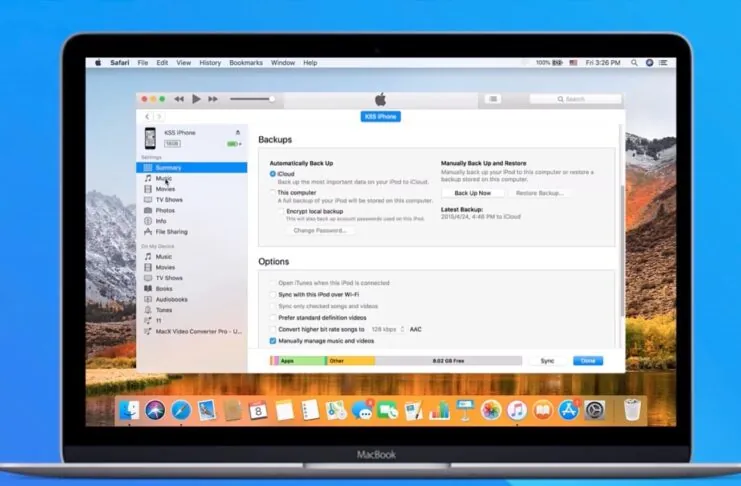Open the Info icon in sidebar
This screenshot has height=486, width=741.
click(x=148, y=221)
